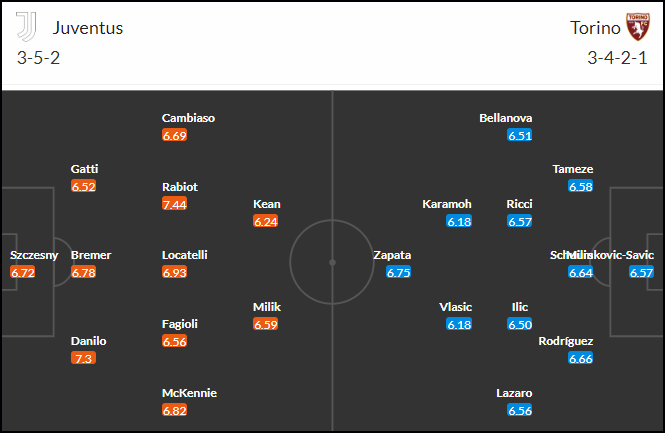Click Tameze's 6.58 rating badge
The width and height of the screenshot is (665, 433).
[x=581, y=186]
